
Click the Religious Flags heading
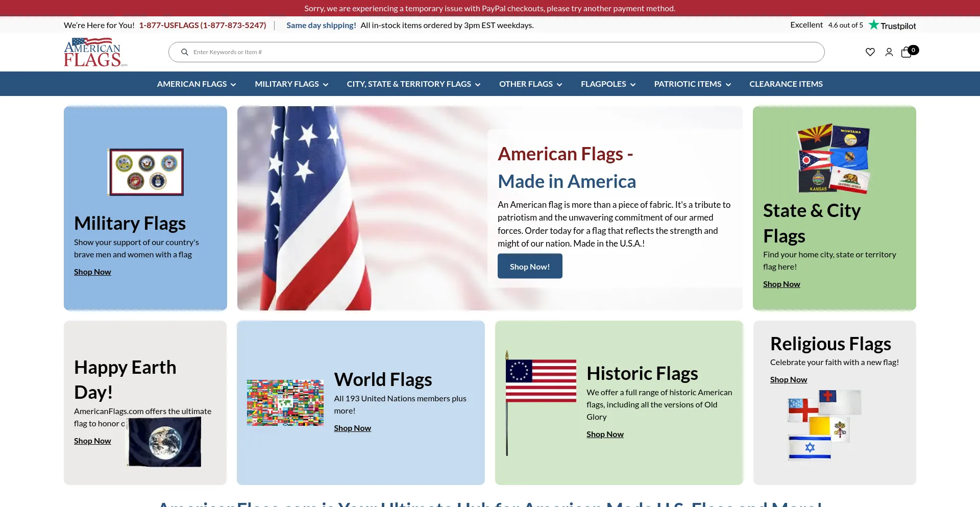tap(830, 344)
